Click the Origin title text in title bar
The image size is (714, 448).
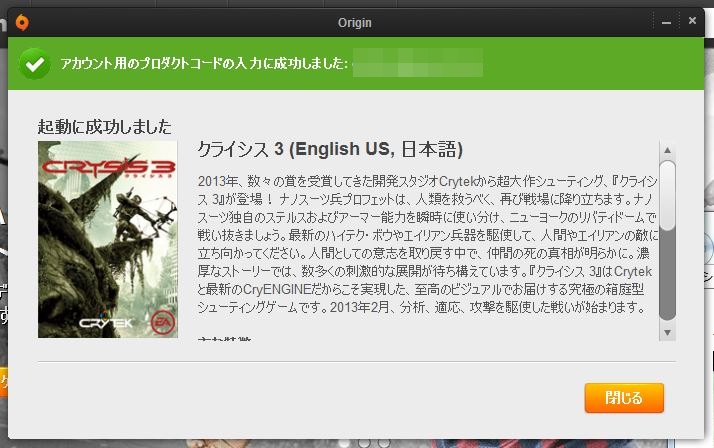point(355,23)
